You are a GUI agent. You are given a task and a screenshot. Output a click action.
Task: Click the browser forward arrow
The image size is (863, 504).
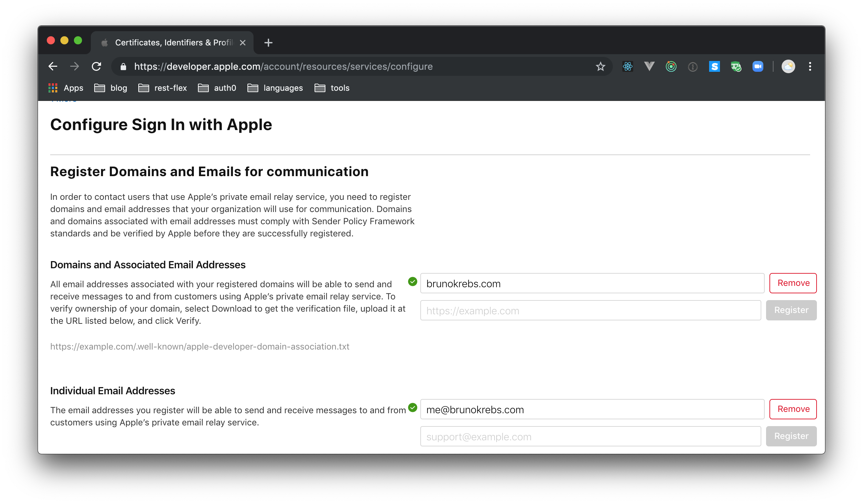pyautogui.click(x=74, y=66)
